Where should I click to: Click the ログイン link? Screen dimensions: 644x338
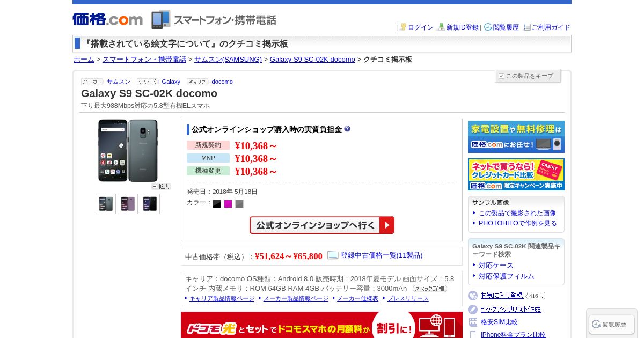tap(421, 27)
